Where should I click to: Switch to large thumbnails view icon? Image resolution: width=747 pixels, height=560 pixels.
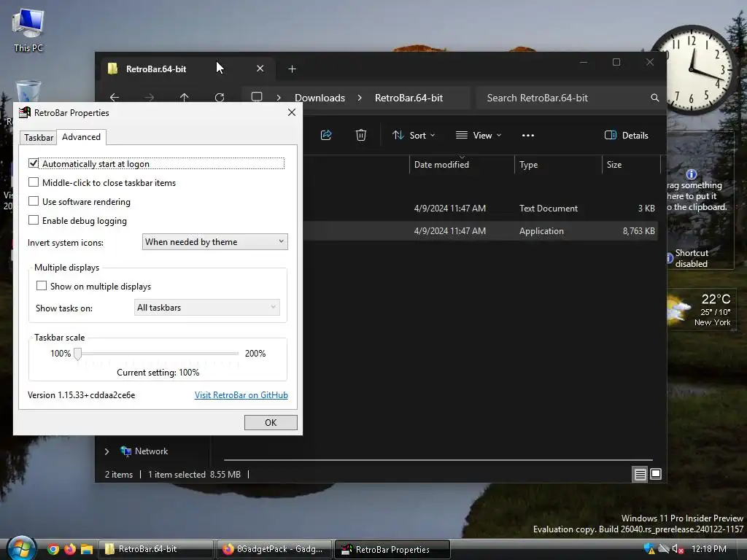click(x=656, y=474)
